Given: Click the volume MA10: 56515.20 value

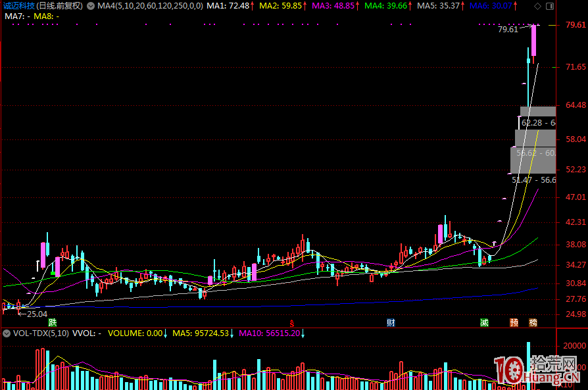Looking at the screenshot, I should click(269, 333).
